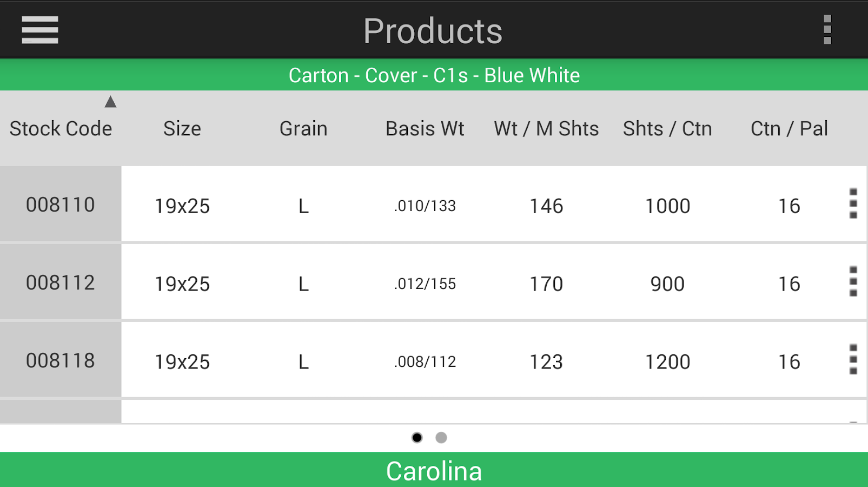Switch to second page indicator dot

coord(441,438)
